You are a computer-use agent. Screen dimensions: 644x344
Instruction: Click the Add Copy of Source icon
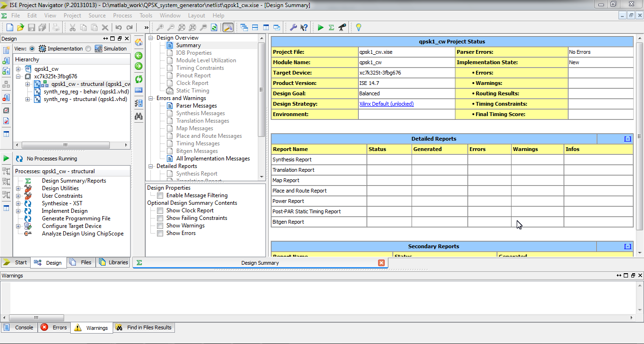coord(6,71)
